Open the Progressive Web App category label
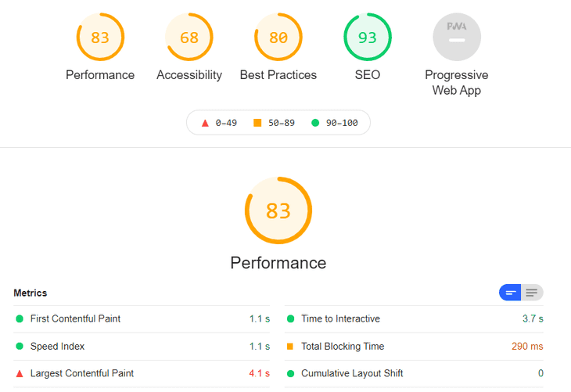This screenshot has width=571, height=392. pos(457,82)
